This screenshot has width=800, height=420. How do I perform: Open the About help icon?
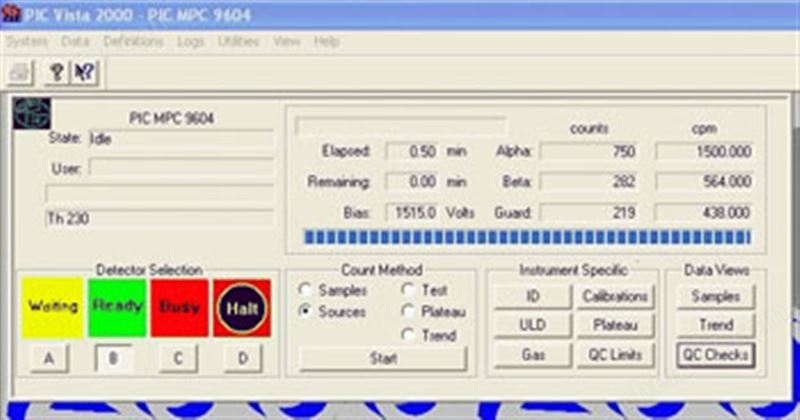pyautogui.click(x=57, y=73)
